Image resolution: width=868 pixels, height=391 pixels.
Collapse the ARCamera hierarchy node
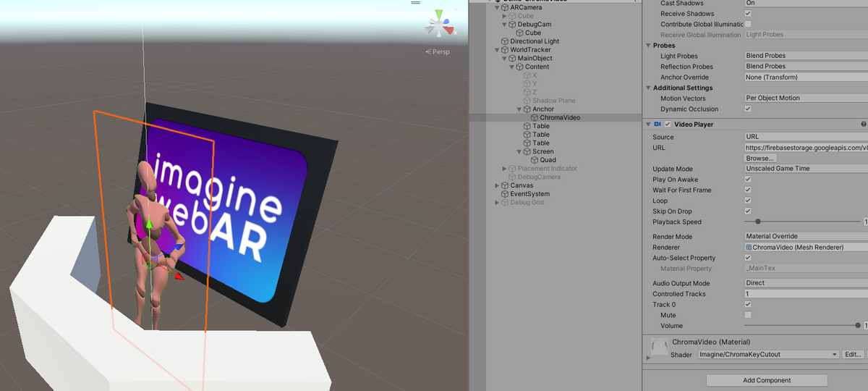pos(498,7)
